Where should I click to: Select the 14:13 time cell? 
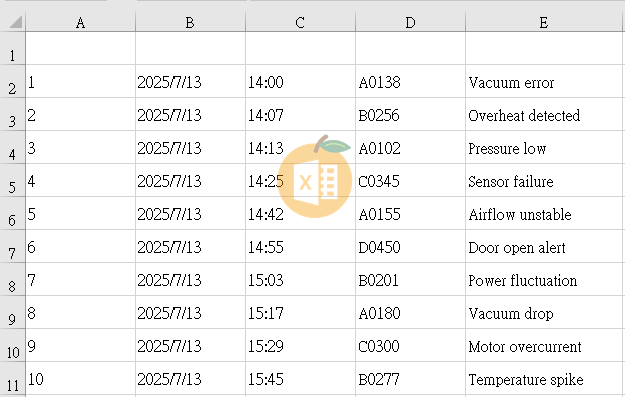[300, 147]
